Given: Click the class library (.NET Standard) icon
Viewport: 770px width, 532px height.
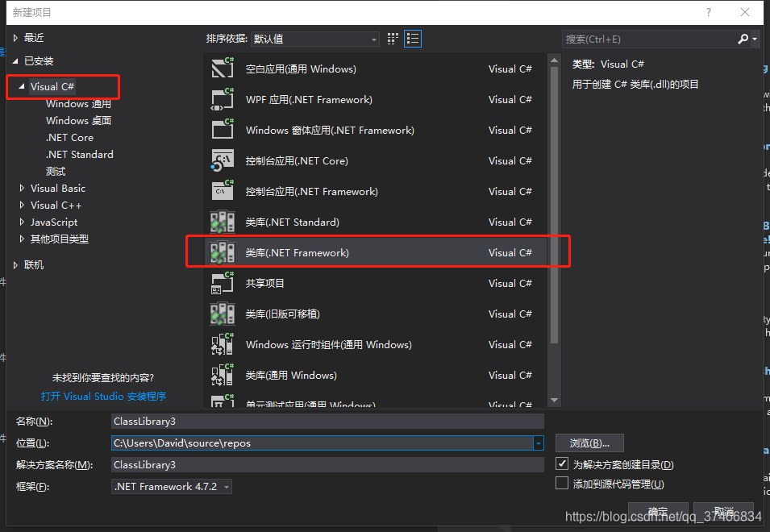Looking at the screenshot, I should [x=223, y=222].
